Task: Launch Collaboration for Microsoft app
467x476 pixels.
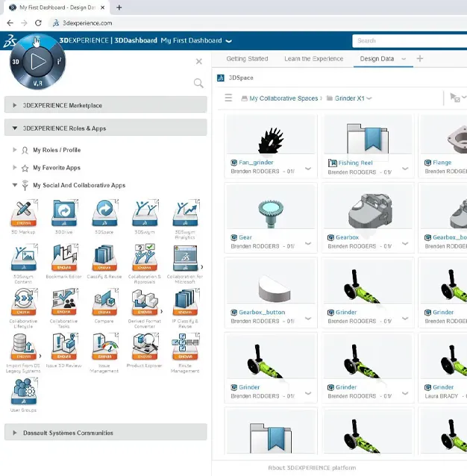Action: tap(185, 257)
